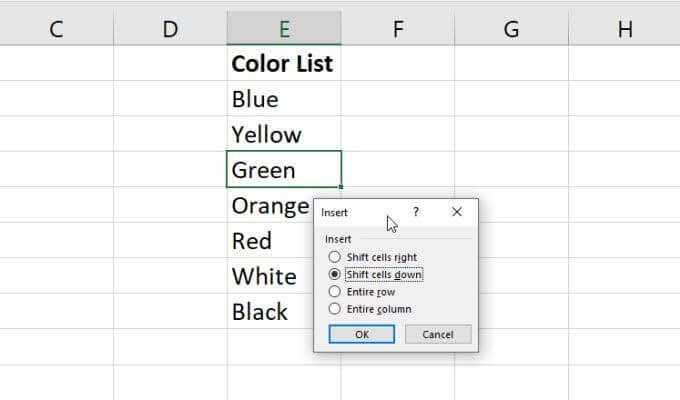Click column D header
Screen dimensions: 680x400
(170, 29)
